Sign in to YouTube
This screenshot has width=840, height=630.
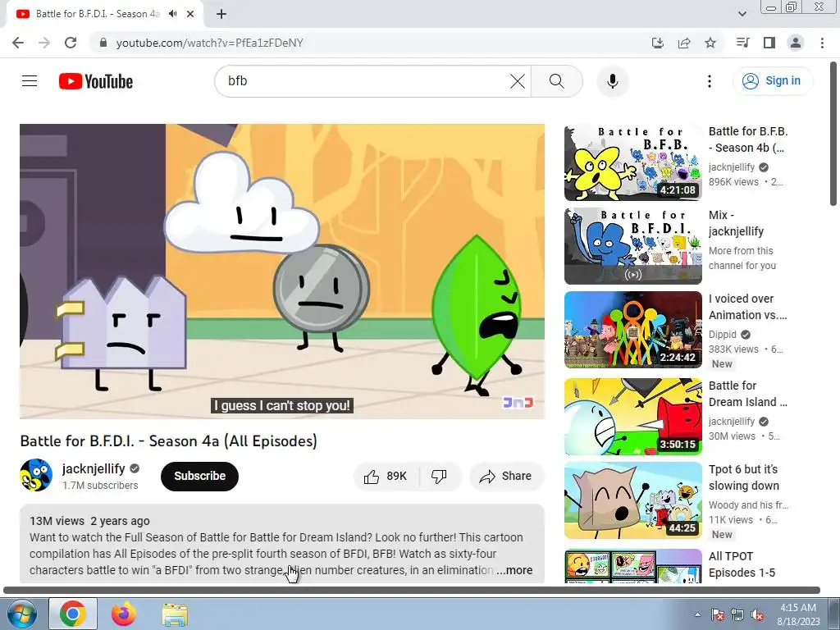tap(772, 81)
